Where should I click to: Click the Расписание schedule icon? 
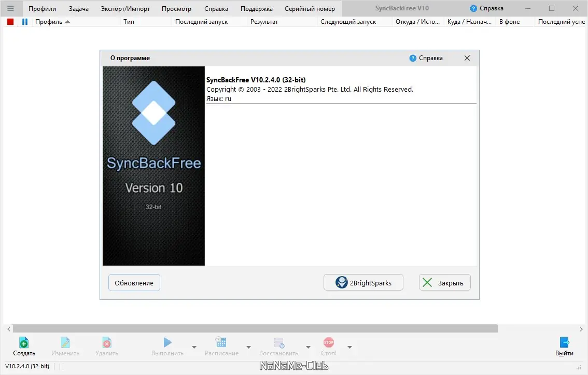[221, 342]
